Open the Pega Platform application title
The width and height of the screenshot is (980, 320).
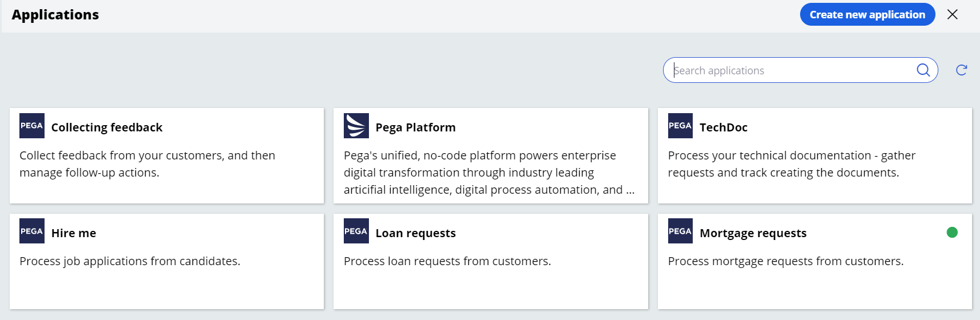pyautogui.click(x=416, y=127)
